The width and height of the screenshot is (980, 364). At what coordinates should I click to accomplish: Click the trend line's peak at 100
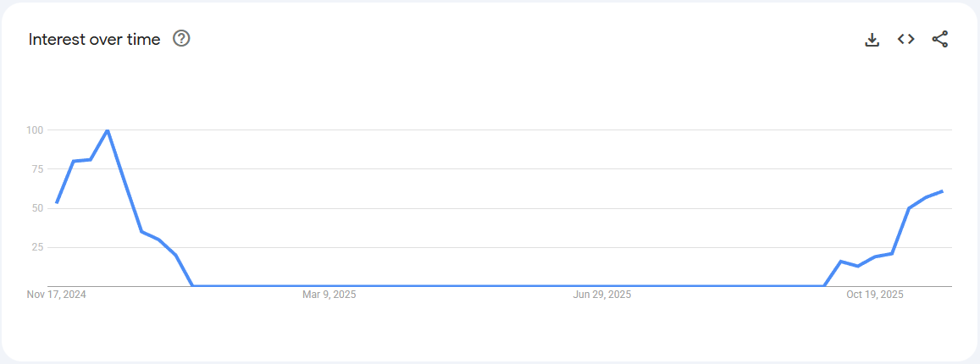[108, 130]
